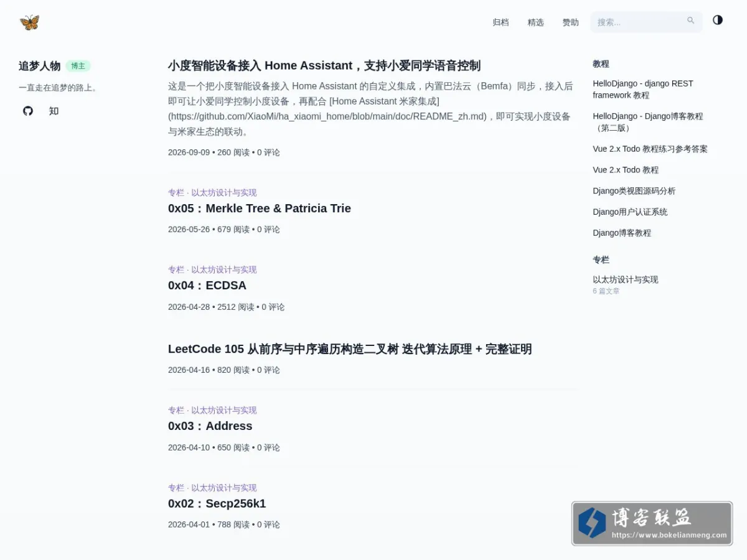The height and width of the screenshot is (560, 747).
Task: Open tutorial HelloDjango - Django博客教程（第二版）
Action: pos(648,122)
